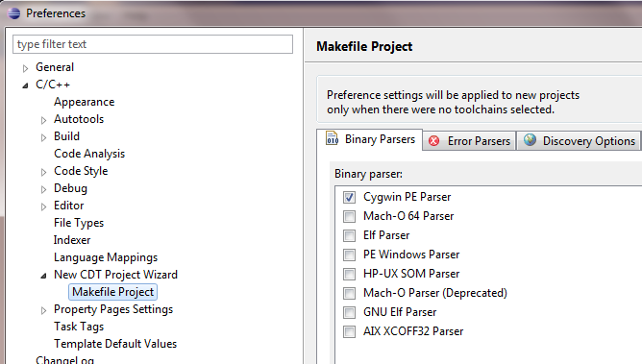
Task: Tick the HP-UX SOM Parser checkbox
Action: click(x=349, y=274)
